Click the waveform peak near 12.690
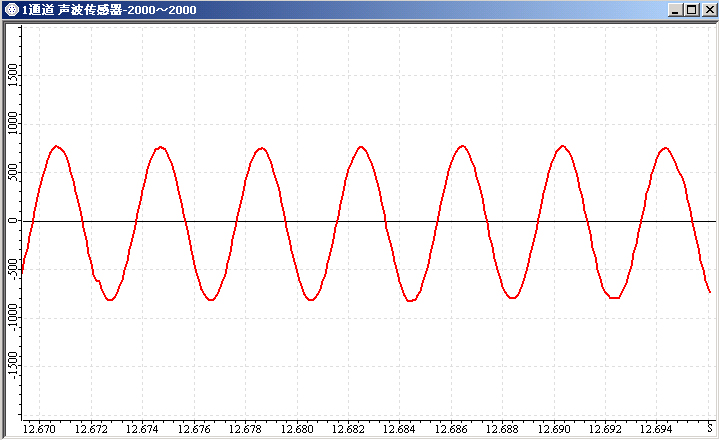 tap(563, 146)
